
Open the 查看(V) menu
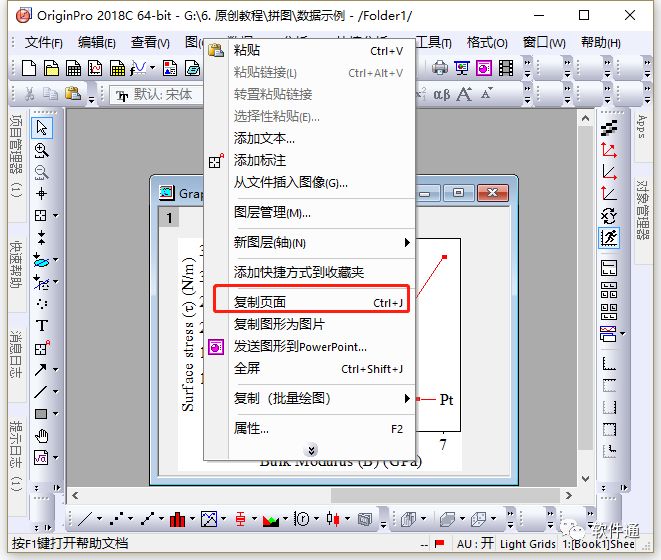[x=150, y=43]
